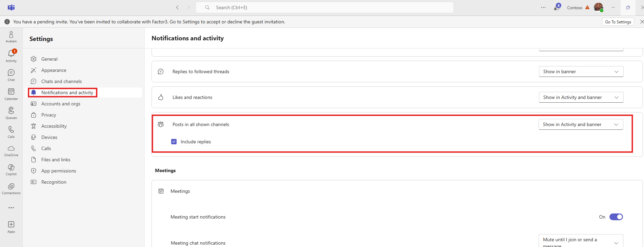Open the Posts in all shown channels dropdown

coord(581,124)
